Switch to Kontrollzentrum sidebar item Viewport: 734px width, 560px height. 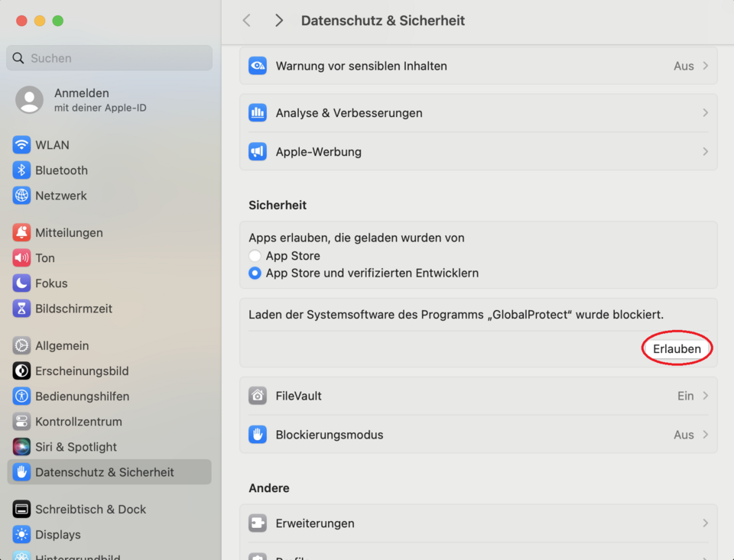pos(79,422)
